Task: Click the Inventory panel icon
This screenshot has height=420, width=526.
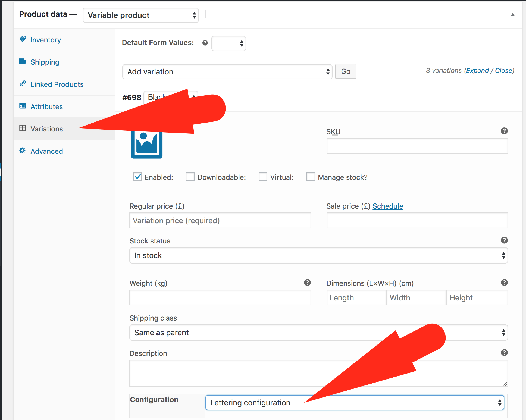Action: coord(23,39)
